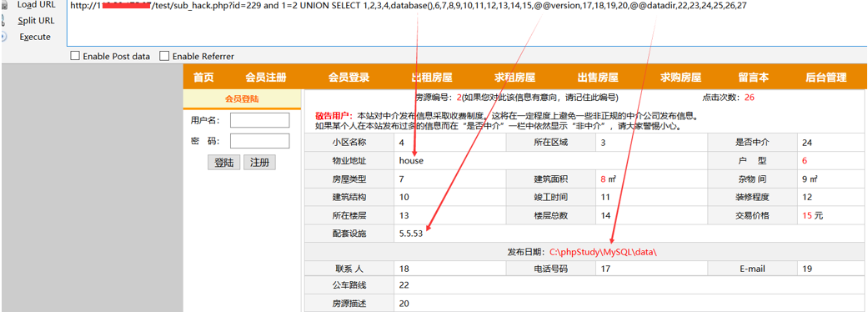The width and height of the screenshot is (868, 312).
Task: Click the 建筑面积 label cell
Action: click(551, 179)
